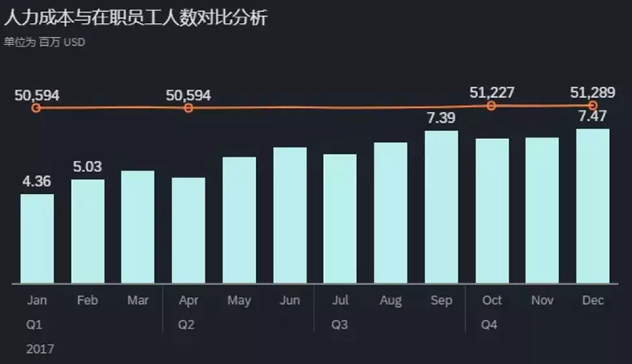Screen dimensions: 632x364
Task: Click the 单位为 百万 USD subtitle
Action: (44, 42)
